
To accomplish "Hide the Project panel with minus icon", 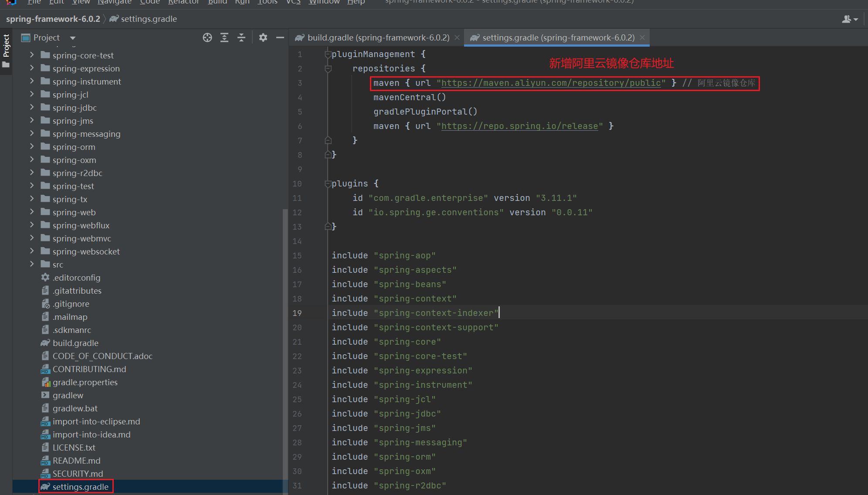I will (280, 37).
